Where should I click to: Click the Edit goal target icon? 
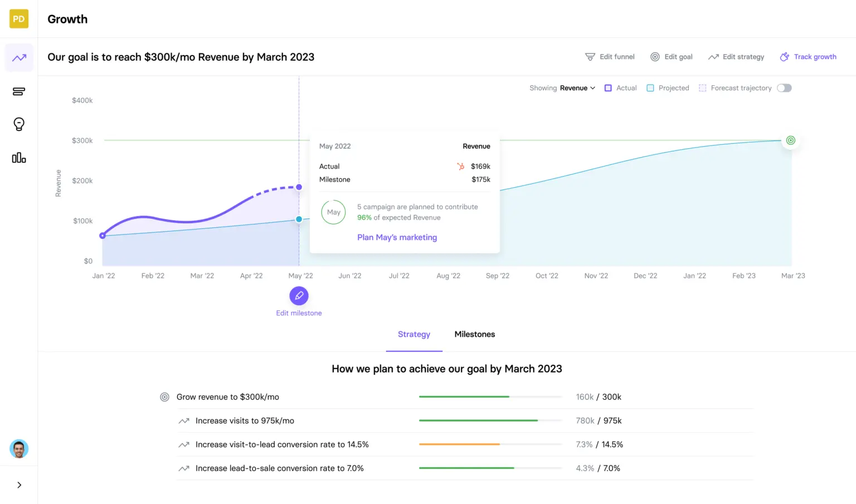[x=655, y=56]
